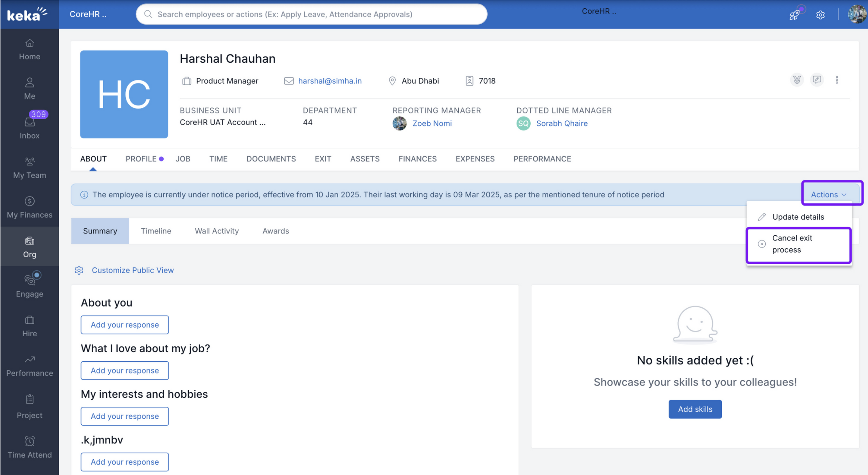Open the three-dot profile options menu
The height and width of the screenshot is (475, 868).
click(x=837, y=80)
